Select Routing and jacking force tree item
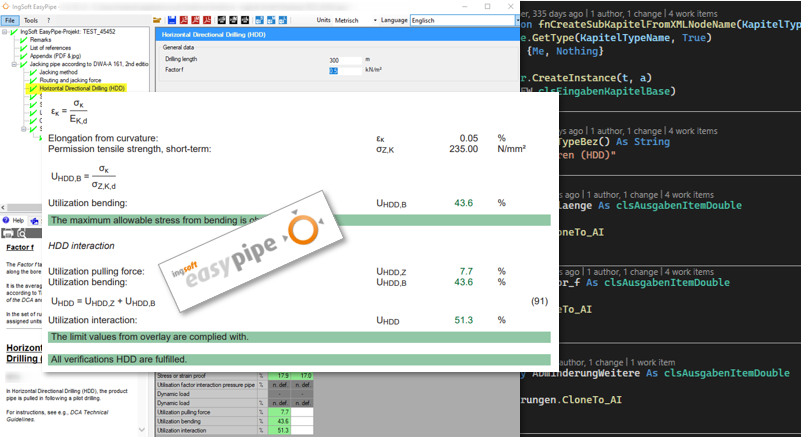801x437 pixels. pyautogui.click(x=70, y=80)
